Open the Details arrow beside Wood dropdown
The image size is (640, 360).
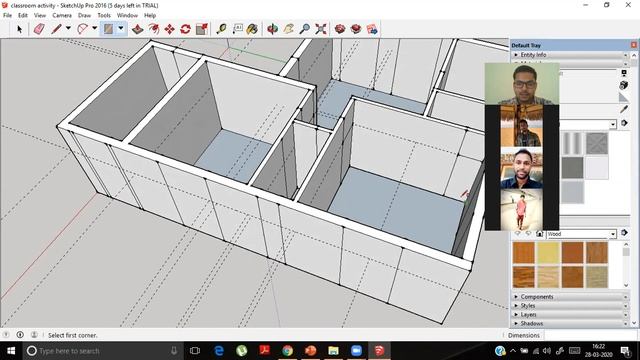(624, 233)
